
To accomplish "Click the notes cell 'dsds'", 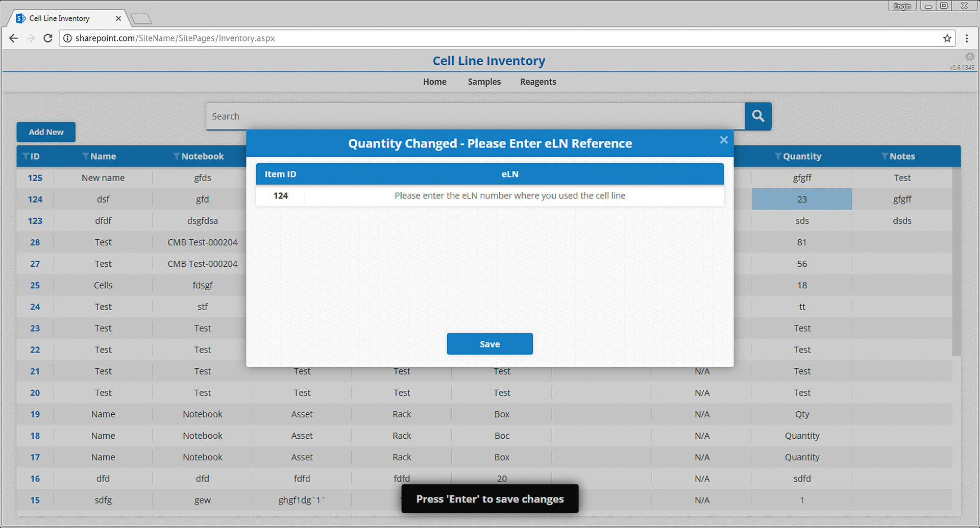I will point(902,221).
